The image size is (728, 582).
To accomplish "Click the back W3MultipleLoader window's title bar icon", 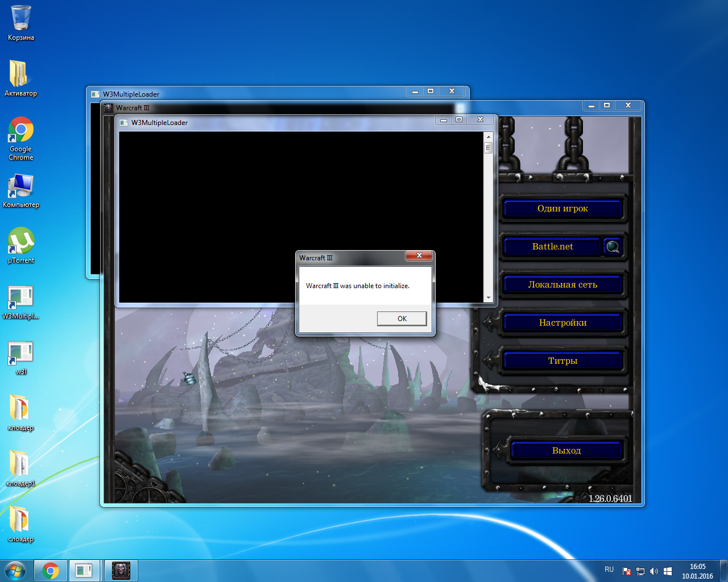I will (x=96, y=94).
